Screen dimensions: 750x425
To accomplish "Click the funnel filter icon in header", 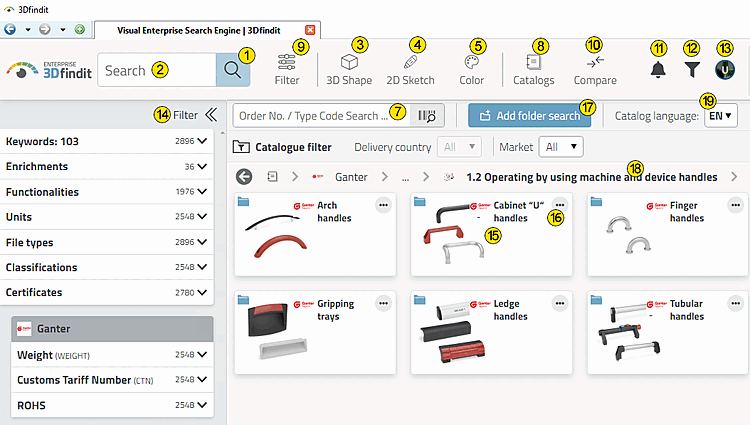I will coord(692,70).
